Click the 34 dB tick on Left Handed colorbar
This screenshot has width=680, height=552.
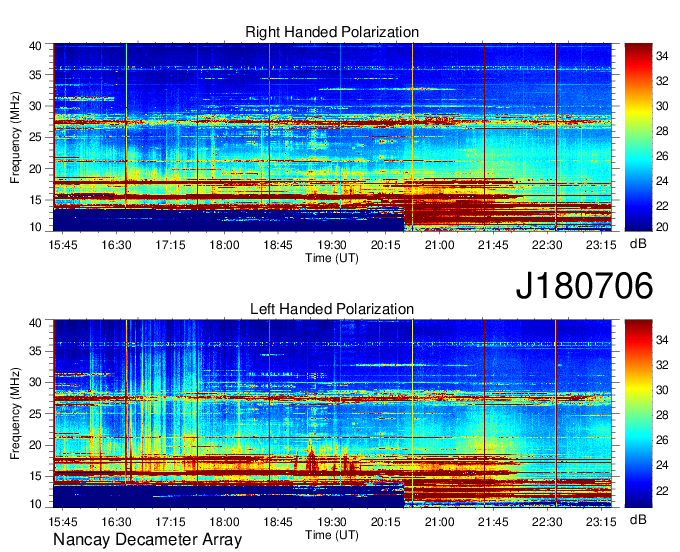[662, 340]
